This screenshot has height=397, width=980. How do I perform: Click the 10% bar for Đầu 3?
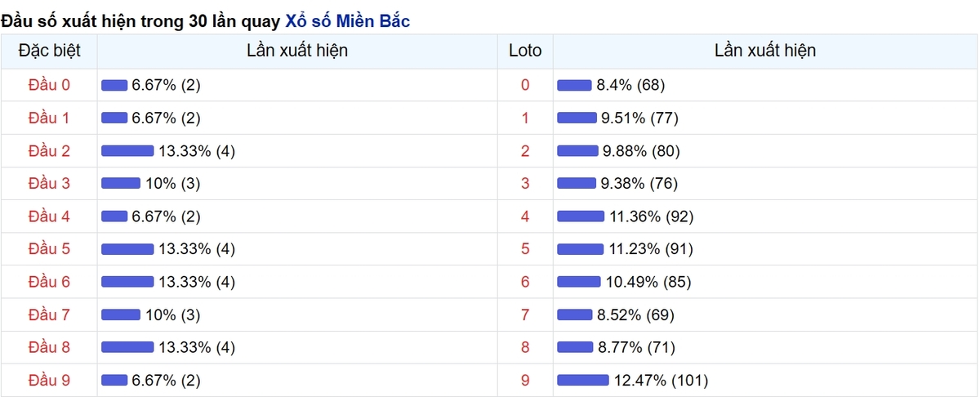(121, 183)
